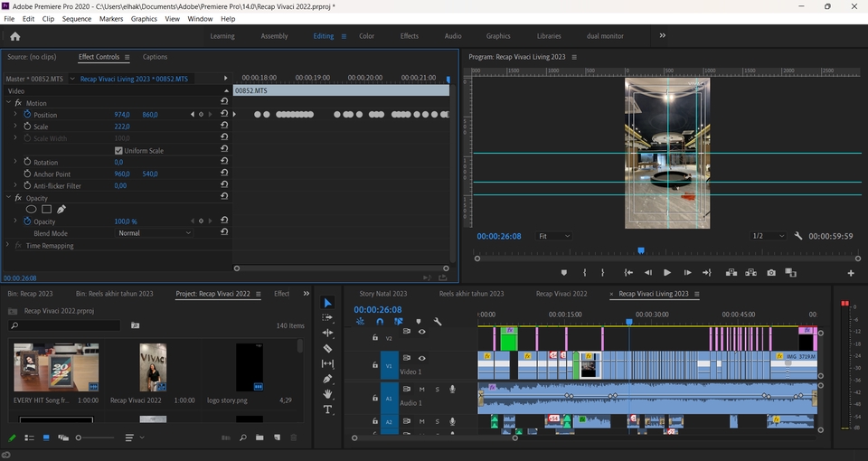Go to In point
The height and width of the screenshot is (461, 868).
628,272
